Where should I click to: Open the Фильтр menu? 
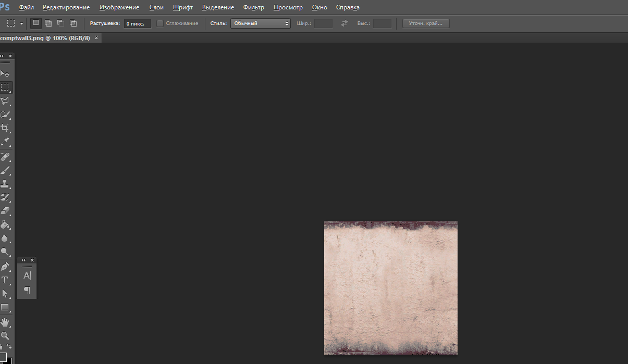coord(253,7)
